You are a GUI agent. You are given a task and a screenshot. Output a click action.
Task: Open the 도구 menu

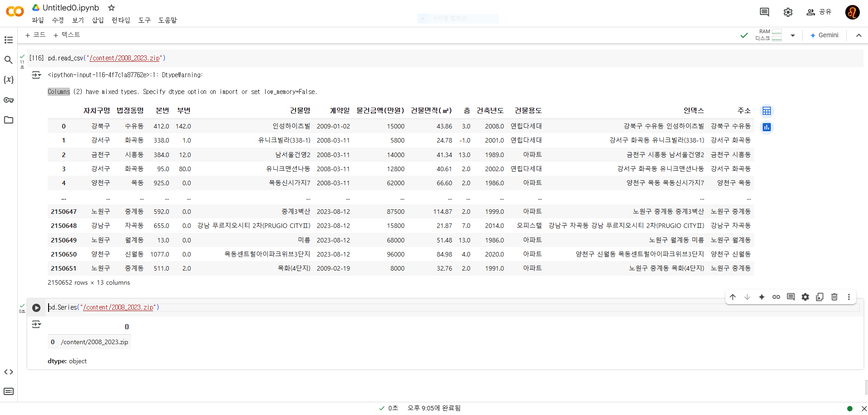pyautogui.click(x=144, y=20)
